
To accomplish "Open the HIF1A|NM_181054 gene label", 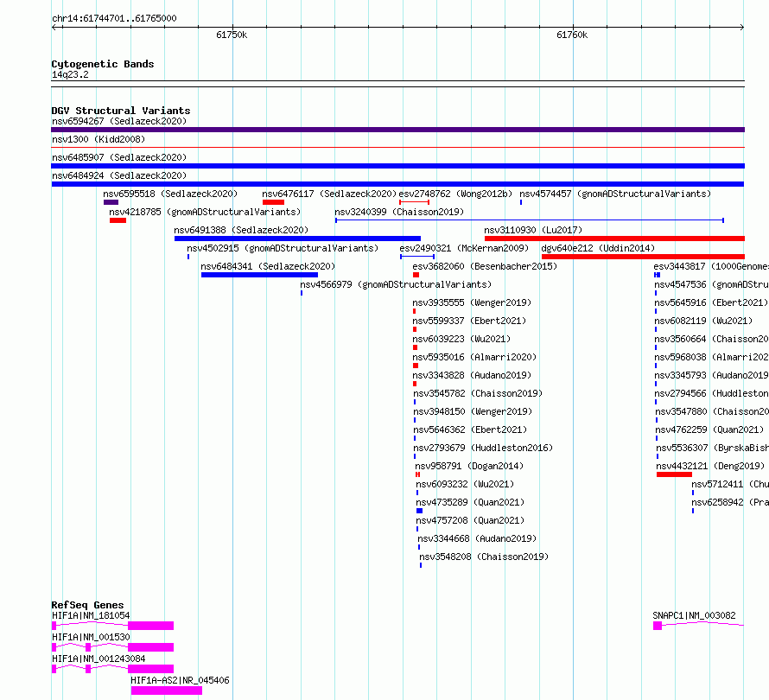I will coord(91,615).
